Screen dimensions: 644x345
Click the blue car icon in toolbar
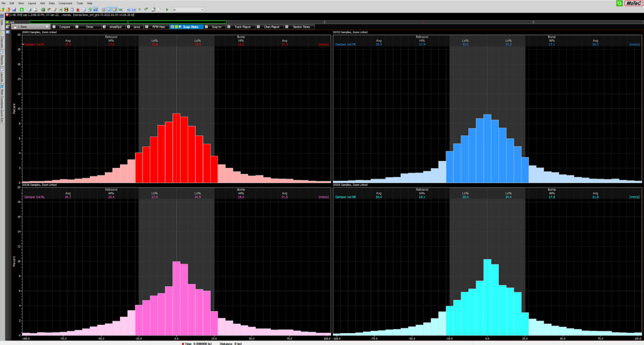96,10
